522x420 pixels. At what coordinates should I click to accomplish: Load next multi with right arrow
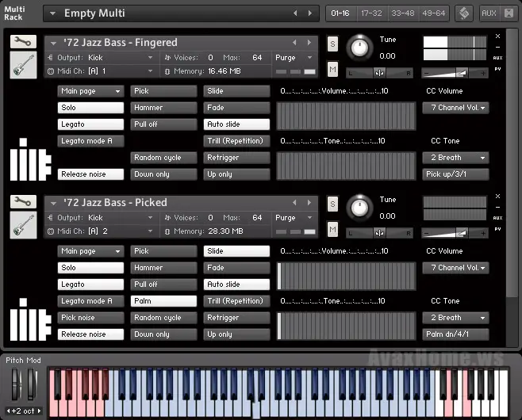pos(310,13)
